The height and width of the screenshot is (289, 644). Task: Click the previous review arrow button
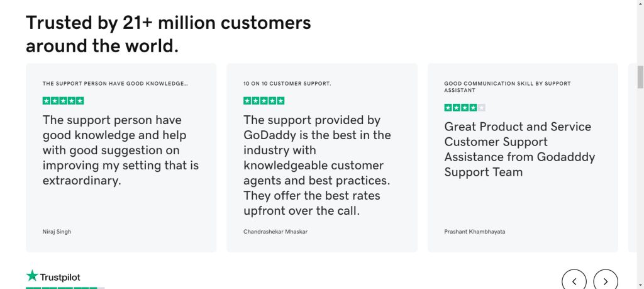[x=574, y=280]
